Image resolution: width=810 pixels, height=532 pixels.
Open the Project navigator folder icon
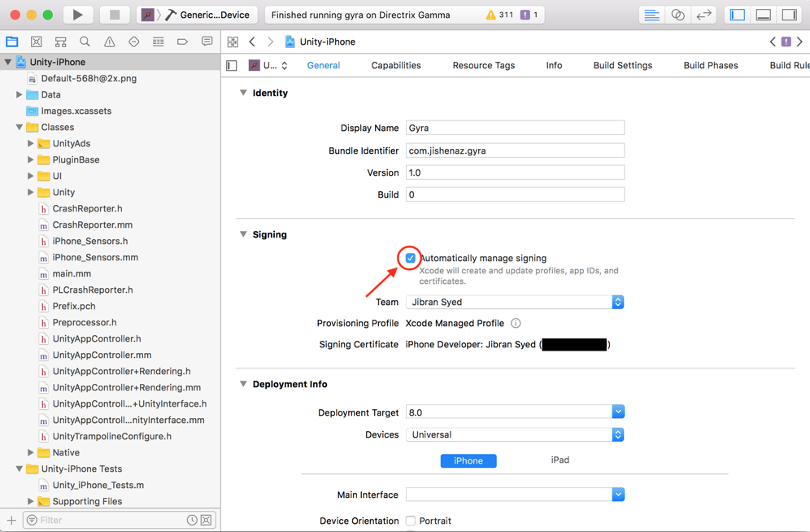coord(12,41)
